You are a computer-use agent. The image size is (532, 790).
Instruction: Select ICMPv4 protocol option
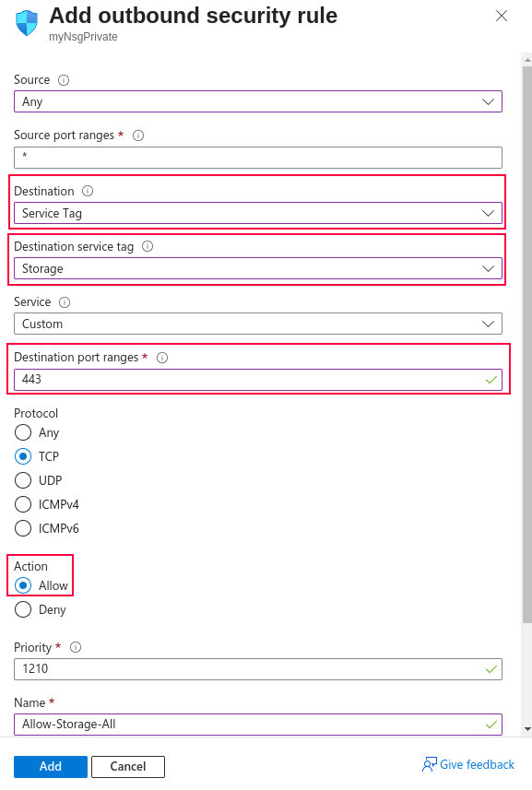(23, 504)
